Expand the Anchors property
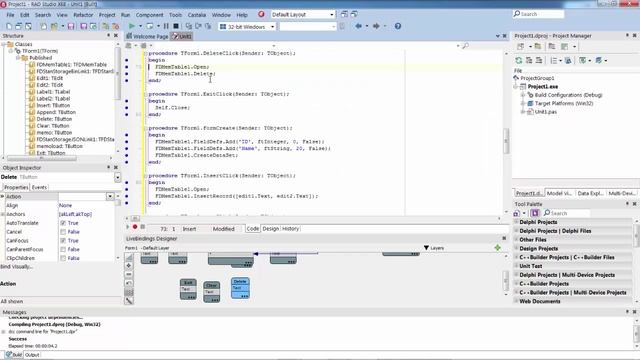The height and width of the screenshot is (360, 640). click(2, 214)
